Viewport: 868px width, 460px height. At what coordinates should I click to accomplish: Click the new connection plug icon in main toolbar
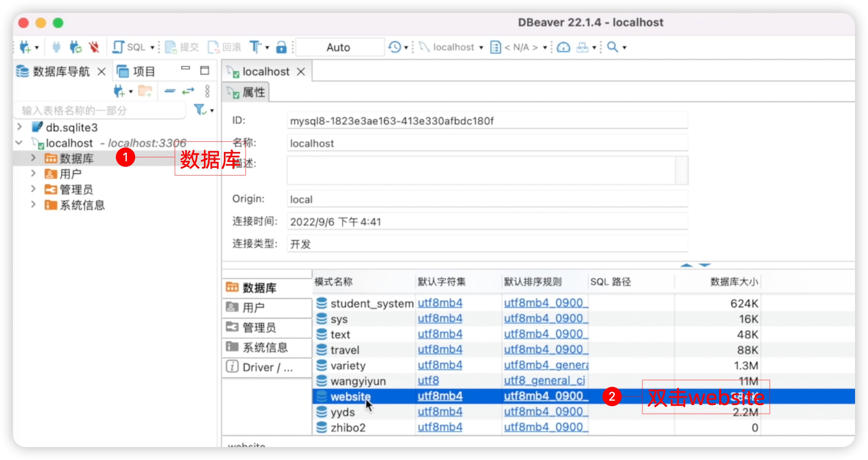pos(25,47)
